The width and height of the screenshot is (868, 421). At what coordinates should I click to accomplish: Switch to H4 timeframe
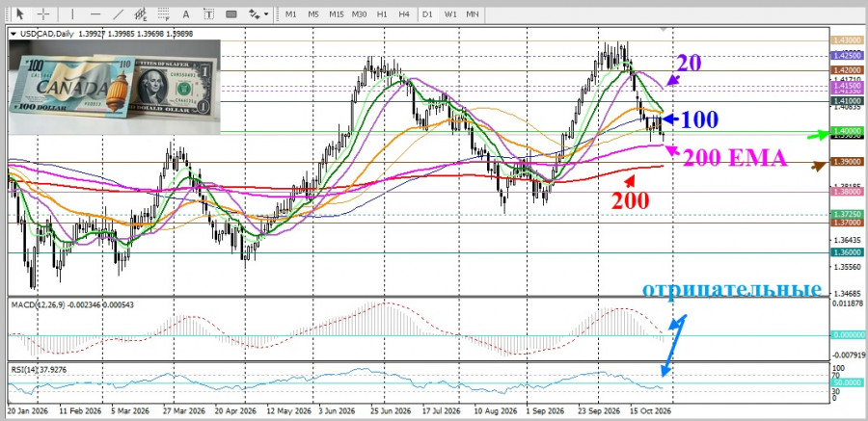(x=403, y=14)
